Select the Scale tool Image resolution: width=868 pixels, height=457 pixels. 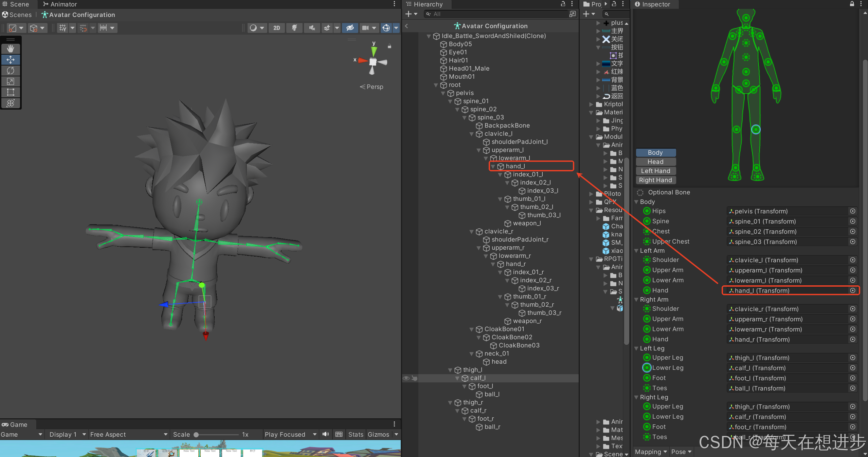click(x=11, y=81)
